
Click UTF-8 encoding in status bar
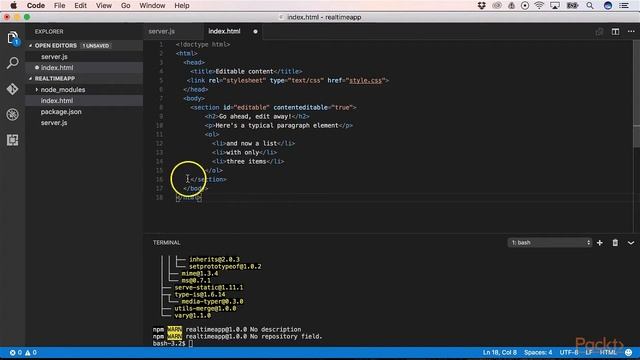tap(569, 352)
